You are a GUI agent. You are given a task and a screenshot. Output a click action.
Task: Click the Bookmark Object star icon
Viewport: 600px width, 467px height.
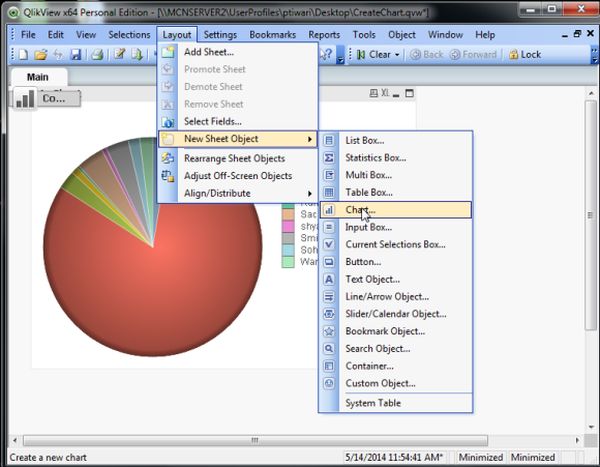(329, 331)
